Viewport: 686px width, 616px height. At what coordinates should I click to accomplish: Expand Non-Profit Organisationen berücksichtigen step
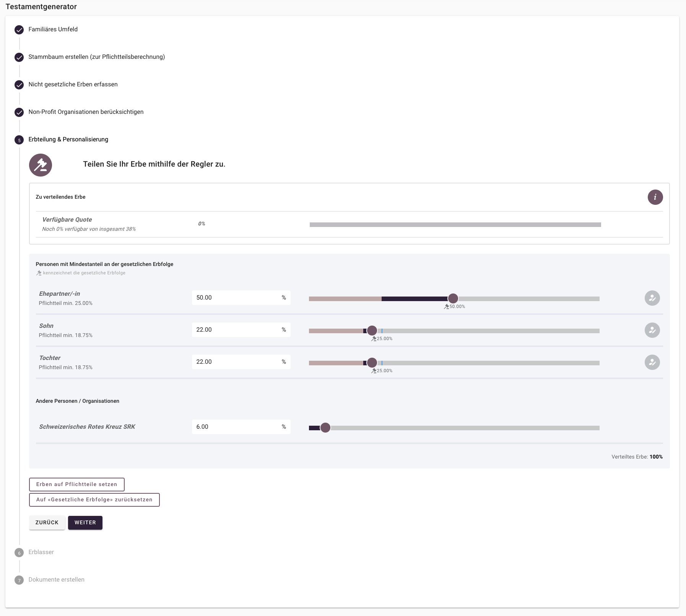pos(86,112)
